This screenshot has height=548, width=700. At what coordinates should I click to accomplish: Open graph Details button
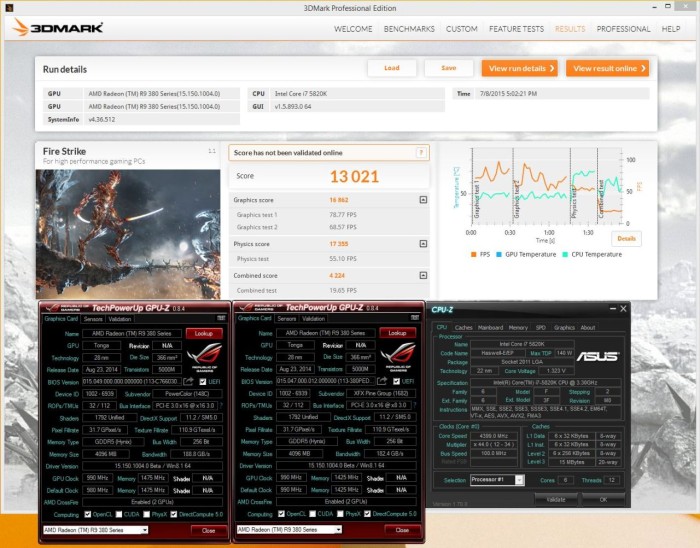tap(626, 239)
